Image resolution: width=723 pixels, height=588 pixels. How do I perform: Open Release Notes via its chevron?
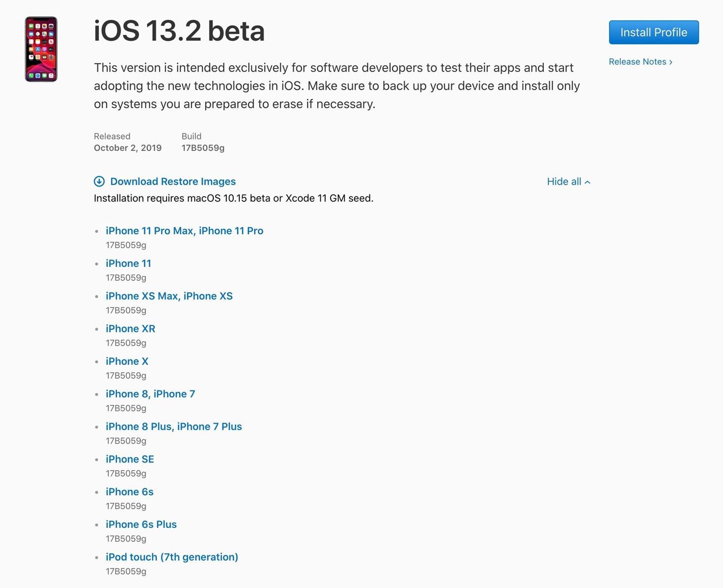click(671, 62)
